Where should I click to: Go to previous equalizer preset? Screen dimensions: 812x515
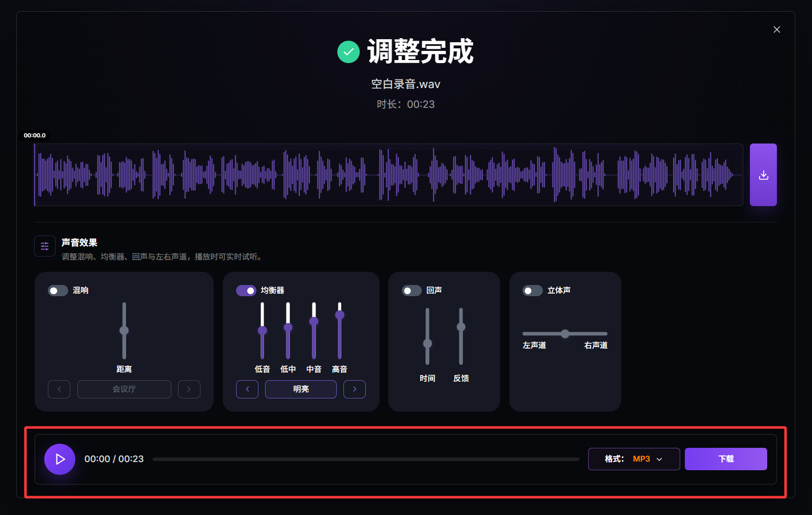pos(247,389)
